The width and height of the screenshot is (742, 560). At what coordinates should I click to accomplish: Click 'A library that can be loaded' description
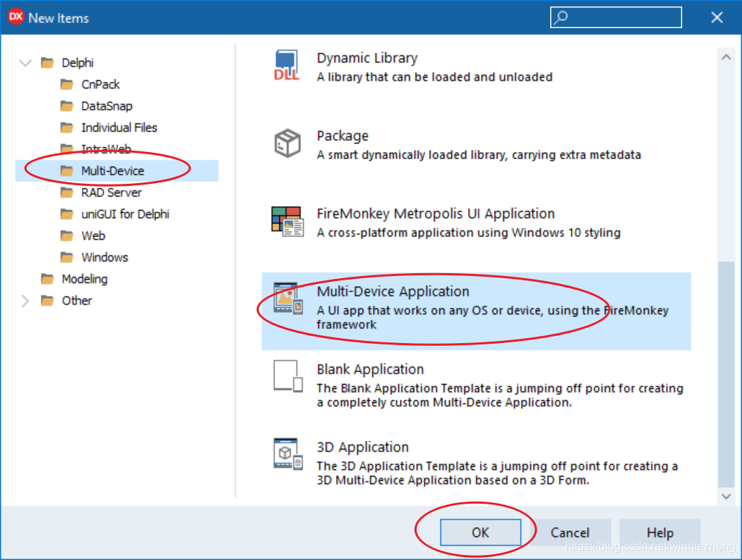(x=434, y=77)
